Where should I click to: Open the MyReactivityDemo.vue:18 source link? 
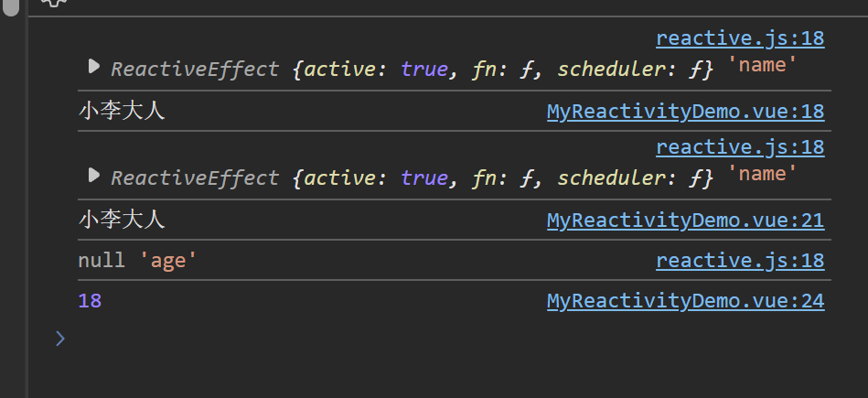point(685,113)
